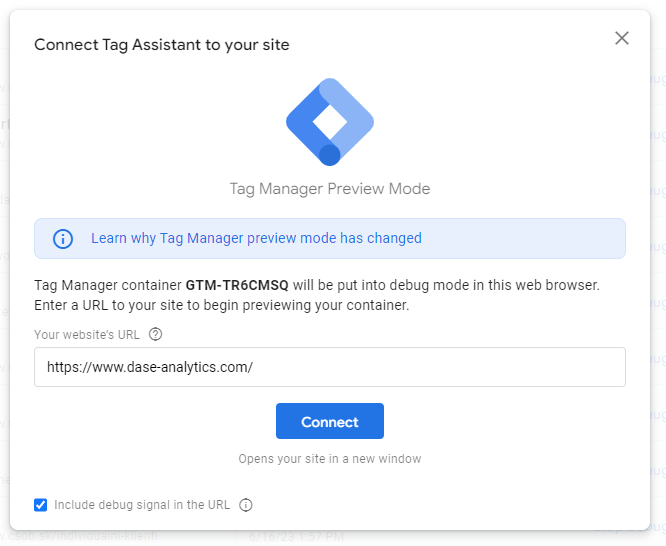Click dimmed csob.sk link behind the dialog
The width and height of the screenshot is (666, 546).
click(x=79, y=535)
